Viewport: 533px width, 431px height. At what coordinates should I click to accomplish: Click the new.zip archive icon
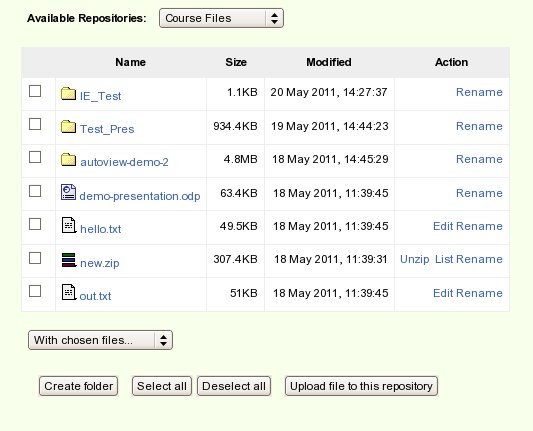[69, 260]
